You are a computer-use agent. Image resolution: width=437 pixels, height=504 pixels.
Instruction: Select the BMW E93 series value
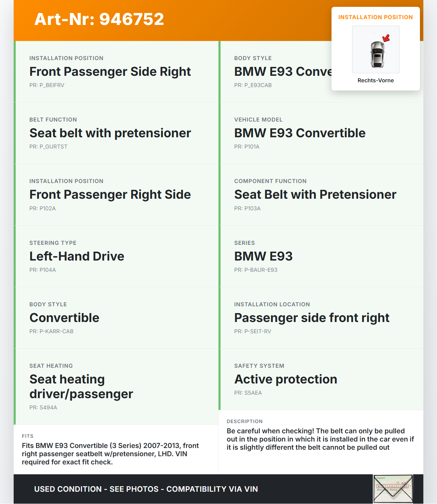click(263, 256)
